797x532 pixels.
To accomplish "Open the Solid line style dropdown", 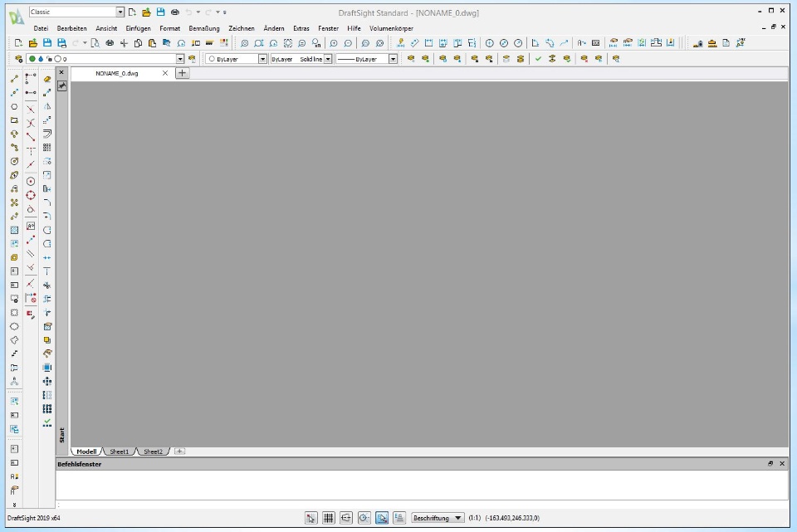I will click(328, 59).
